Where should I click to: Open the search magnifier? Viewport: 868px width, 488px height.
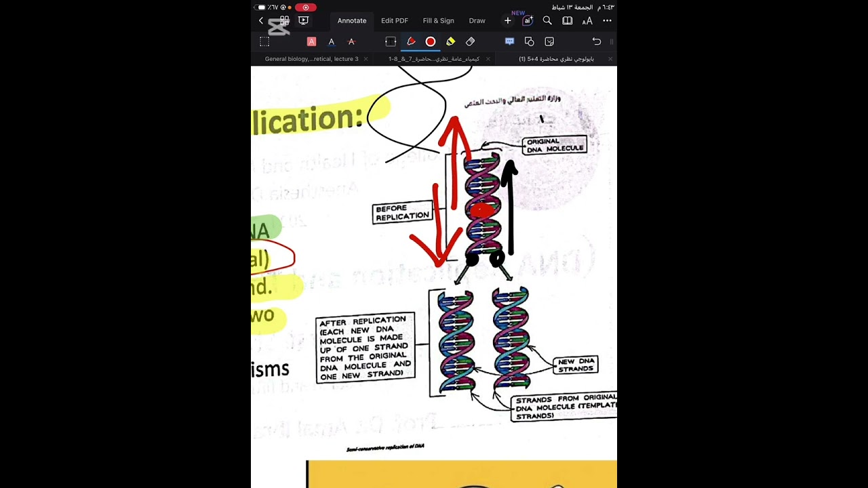tap(547, 21)
